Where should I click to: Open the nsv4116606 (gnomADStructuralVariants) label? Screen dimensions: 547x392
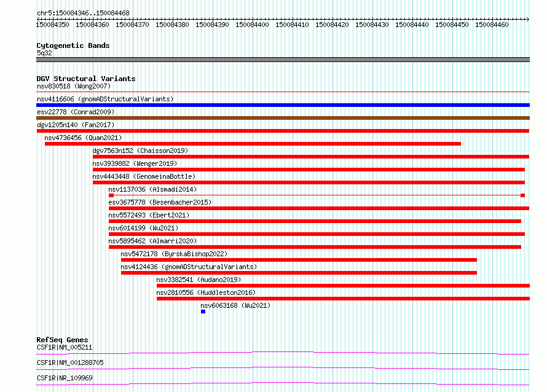[x=105, y=99]
